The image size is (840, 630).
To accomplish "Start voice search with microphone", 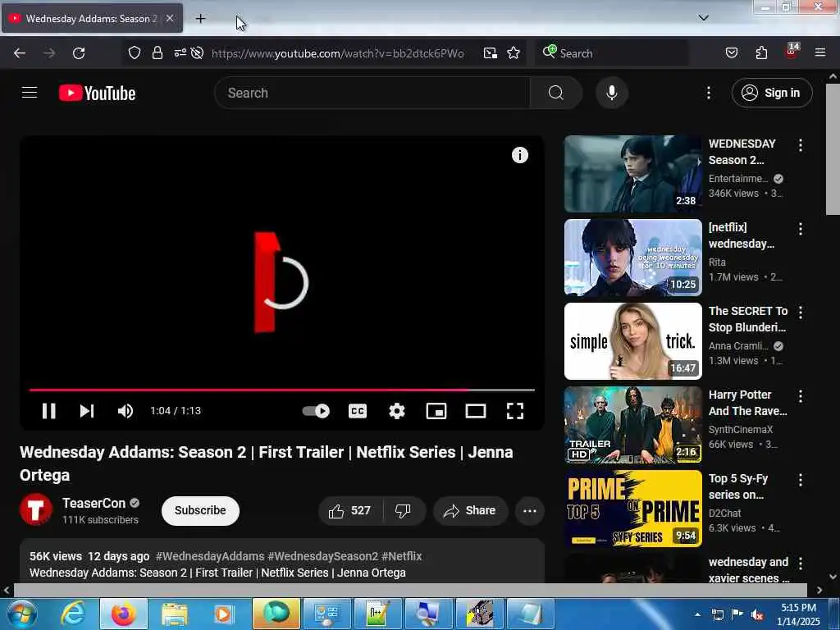I will 611,93.
